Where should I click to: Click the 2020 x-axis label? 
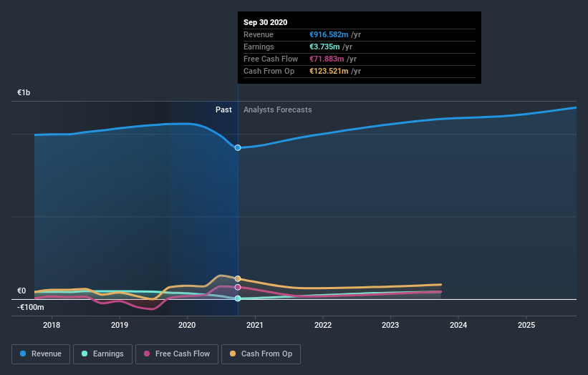tap(187, 325)
